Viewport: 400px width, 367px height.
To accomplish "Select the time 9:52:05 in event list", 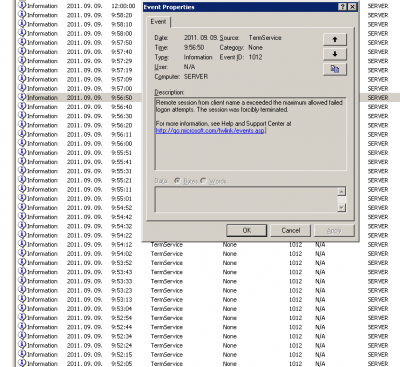I will coord(122,364).
